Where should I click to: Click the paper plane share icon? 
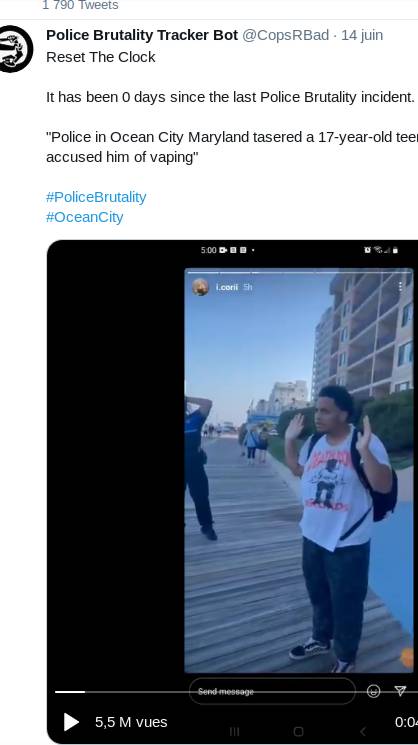coord(400,691)
